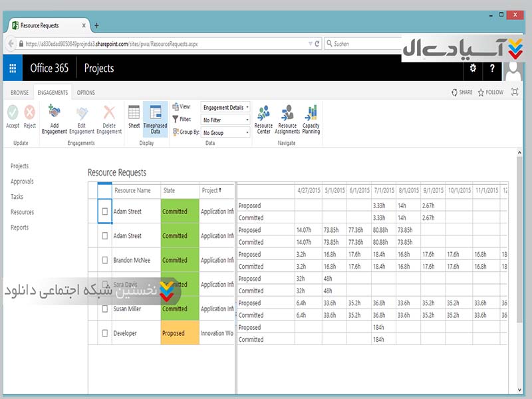Select Susan Miller's row checkbox

click(104, 309)
